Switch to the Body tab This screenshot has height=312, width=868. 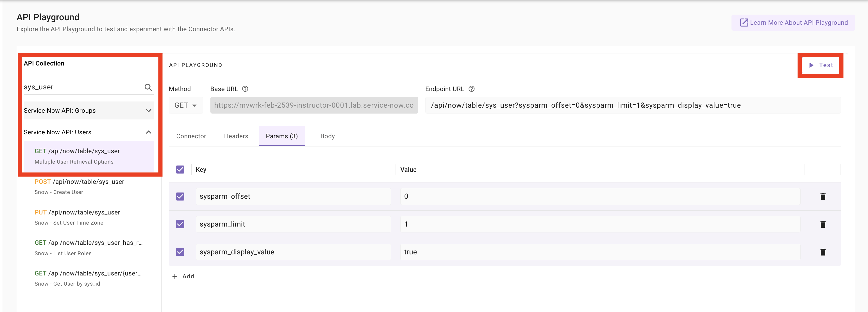[328, 136]
